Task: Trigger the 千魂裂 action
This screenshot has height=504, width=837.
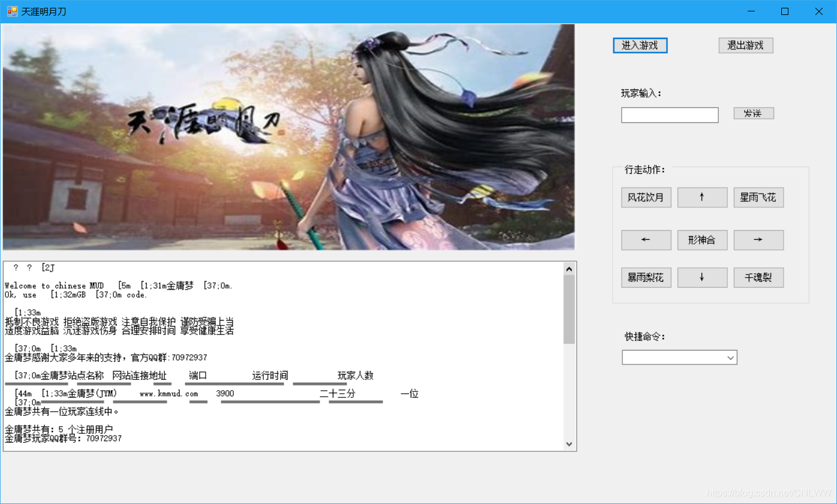Action: pyautogui.click(x=758, y=277)
